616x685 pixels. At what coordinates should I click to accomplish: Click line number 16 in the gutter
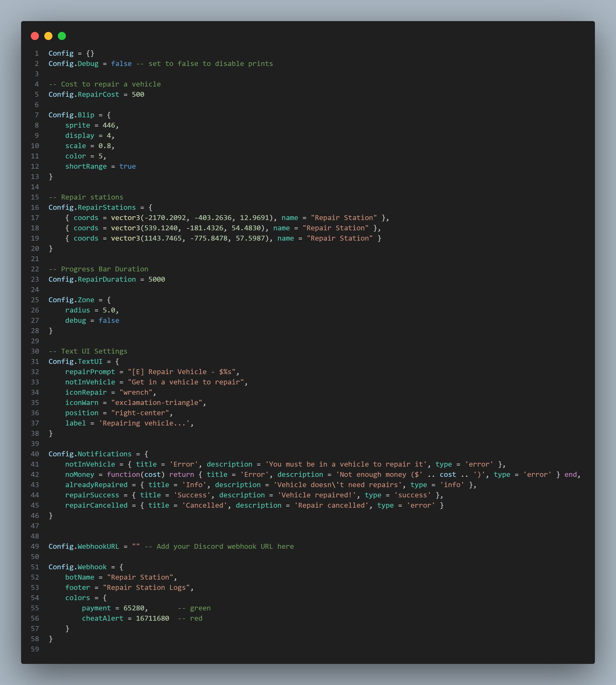pos(35,207)
